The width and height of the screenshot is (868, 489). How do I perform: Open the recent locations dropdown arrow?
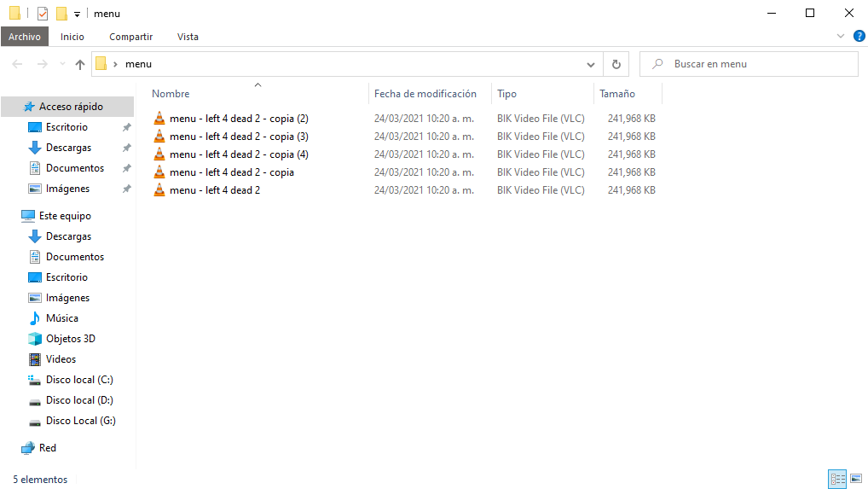click(x=62, y=64)
